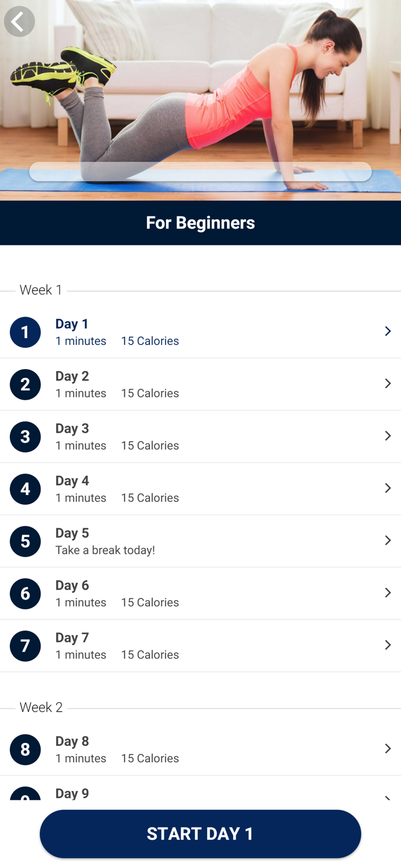
Task: Select the Day 1 number badge
Action: pyautogui.click(x=25, y=332)
